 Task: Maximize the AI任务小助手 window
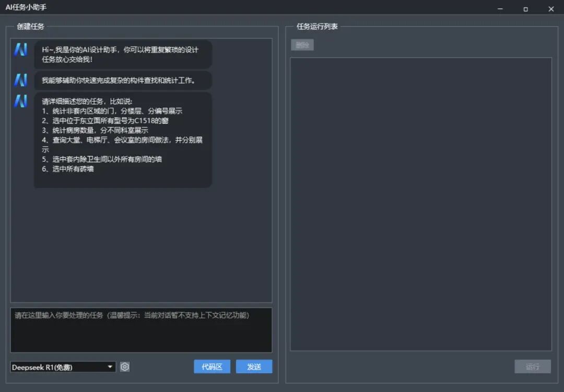[525, 9]
